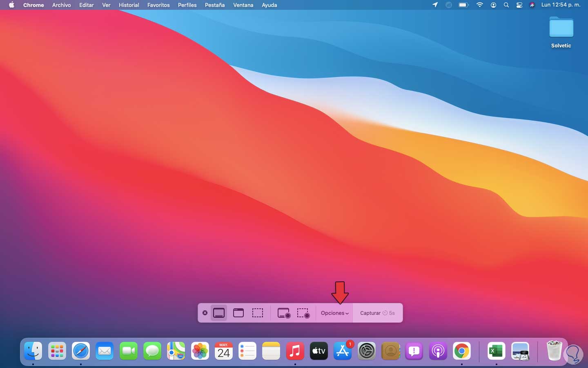Viewport: 588px width, 368px height.
Task: Select Capture Entire Screen mode icon
Action: [219, 313]
